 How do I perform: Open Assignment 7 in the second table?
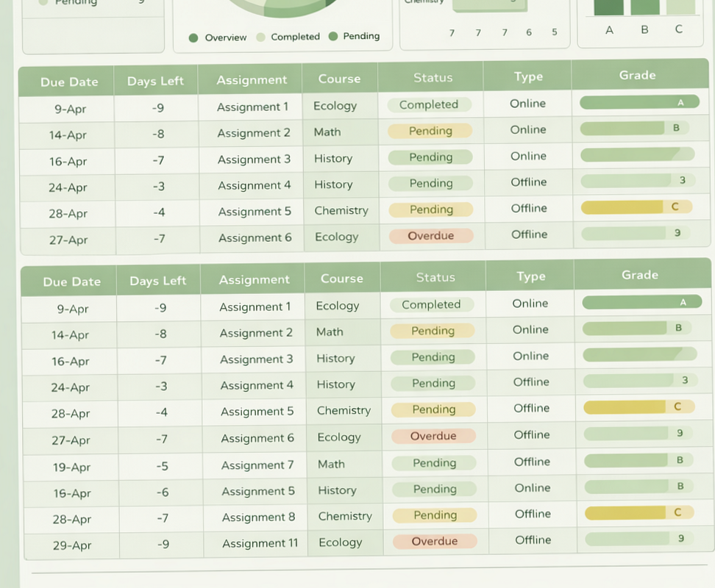(x=256, y=465)
